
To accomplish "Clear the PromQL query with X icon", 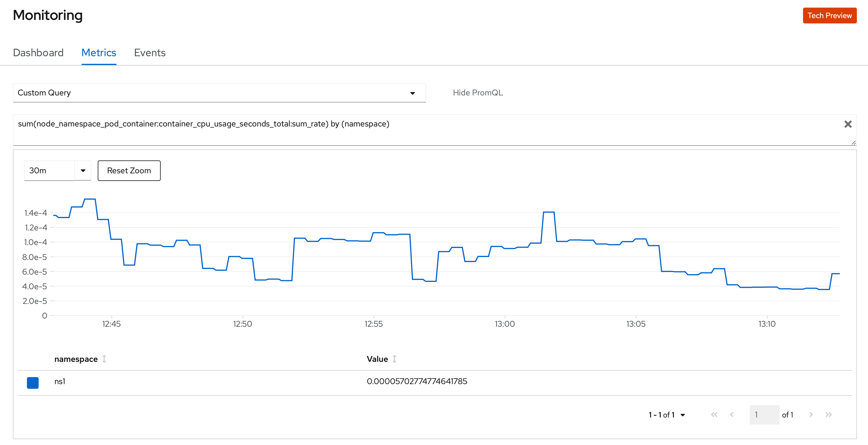I will pos(848,124).
